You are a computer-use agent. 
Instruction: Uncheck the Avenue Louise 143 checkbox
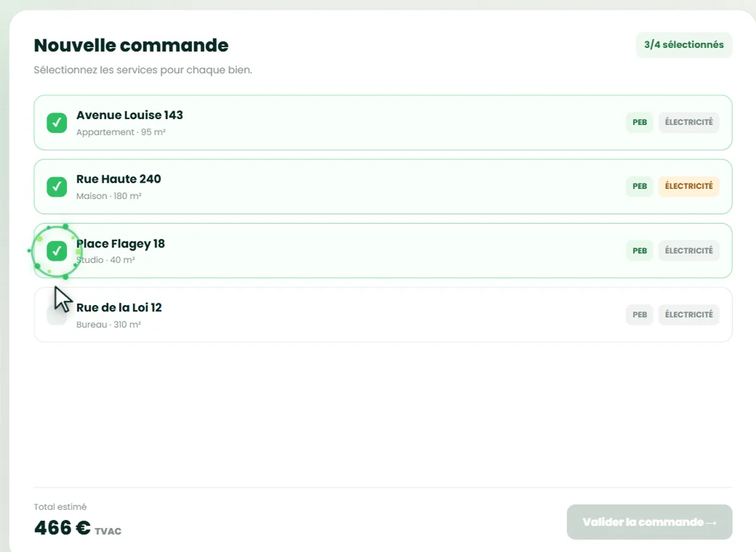coord(57,122)
